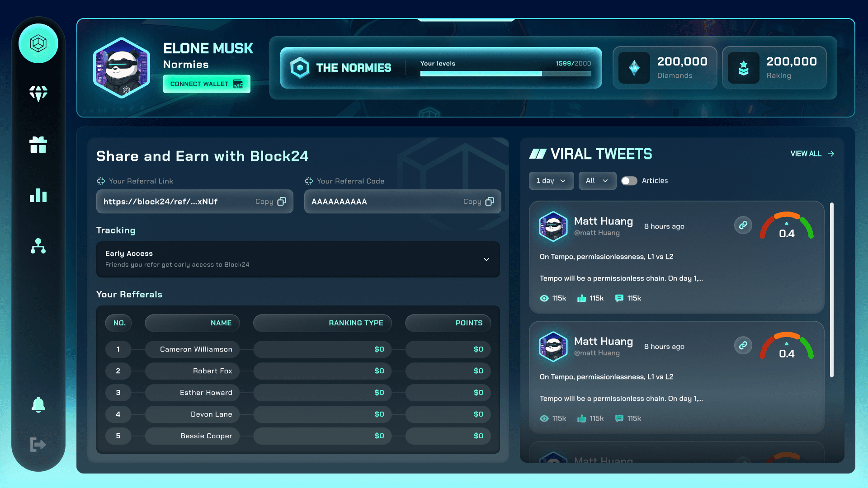This screenshot has height=488, width=868.
Task: Click the link icon on first tweet
Action: click(743, 225)
